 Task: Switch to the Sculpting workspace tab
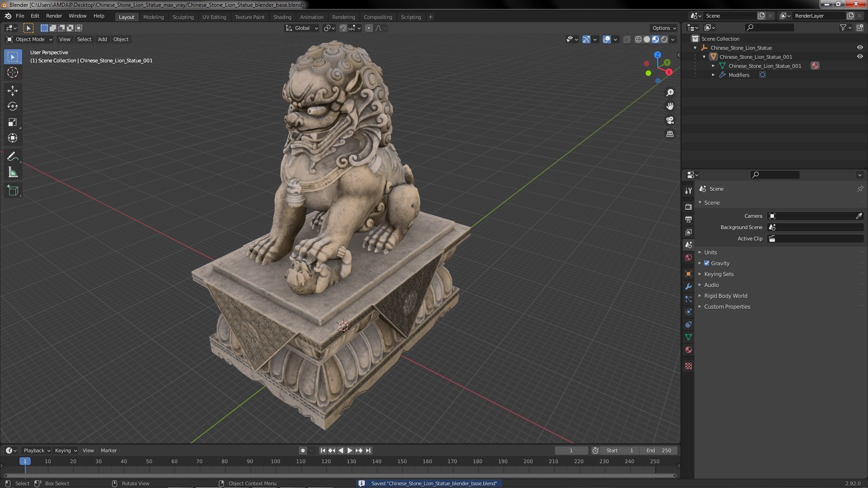(183, 17)
